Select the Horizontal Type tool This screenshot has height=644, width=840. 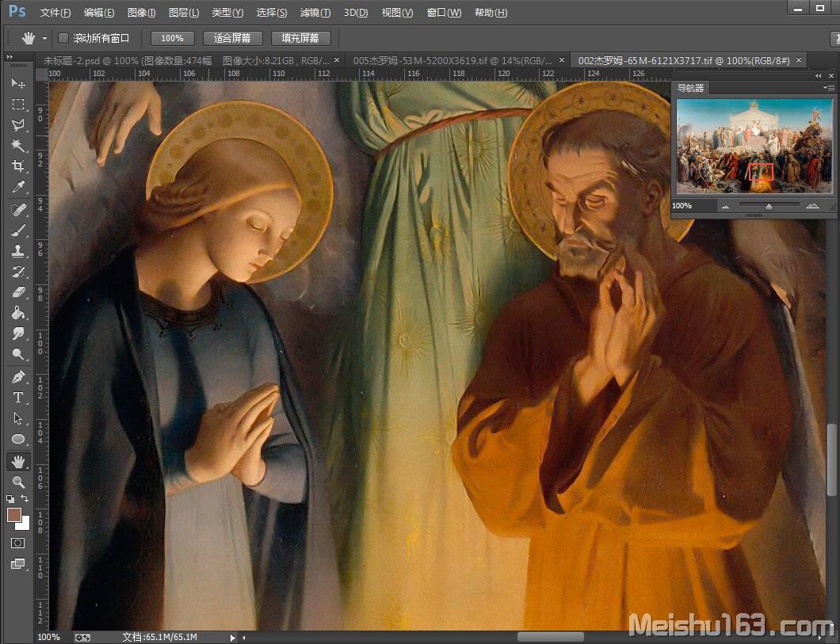(x=17, y=398)
